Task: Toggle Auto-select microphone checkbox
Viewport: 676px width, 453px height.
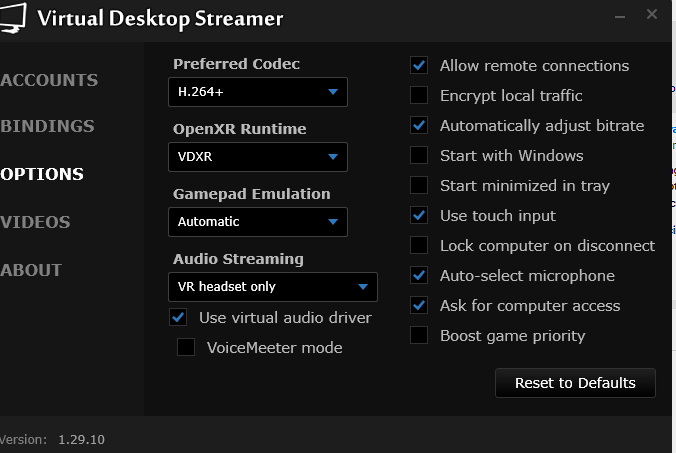Action: pos(419,275)
